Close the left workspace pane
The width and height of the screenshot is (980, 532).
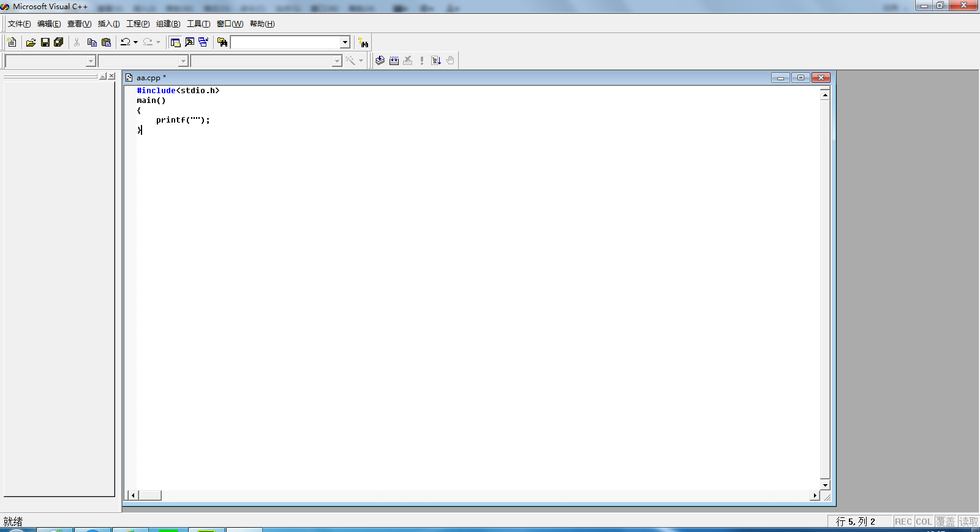111,76
